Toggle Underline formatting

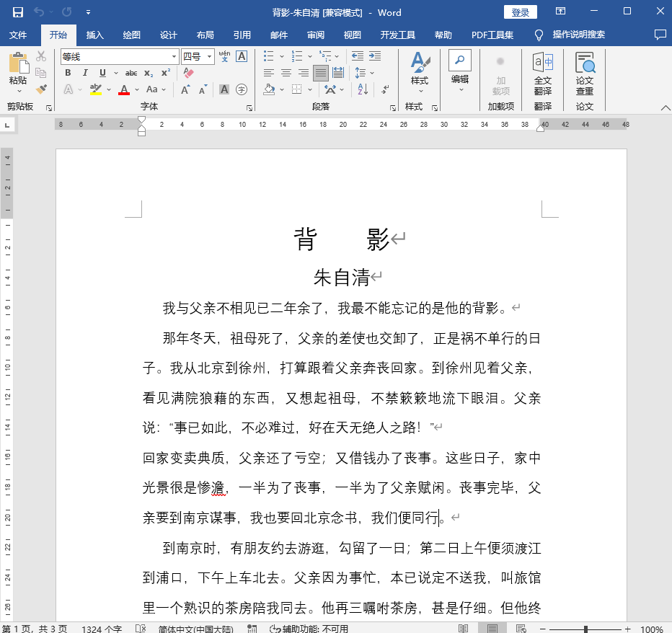(102, 73)
